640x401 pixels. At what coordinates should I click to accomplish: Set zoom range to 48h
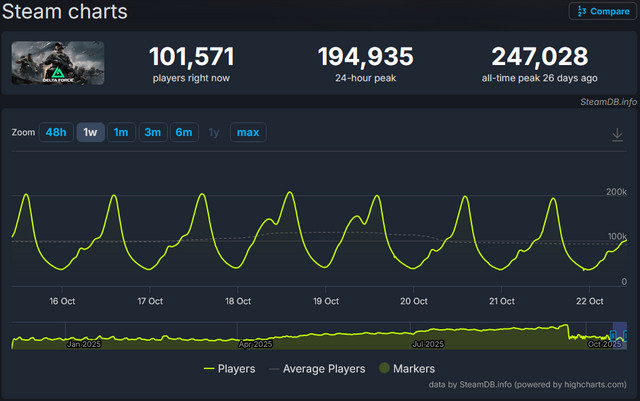click(54, 133)
